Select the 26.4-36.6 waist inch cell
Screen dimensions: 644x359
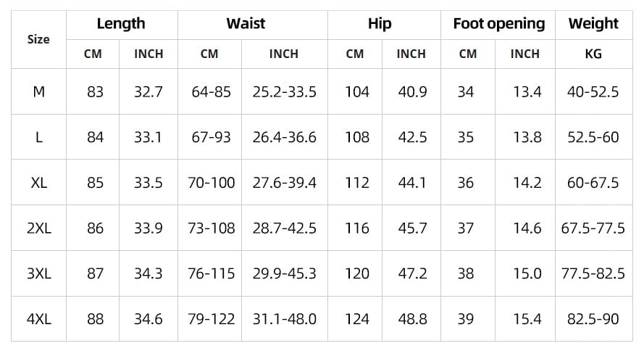[285, 137]
